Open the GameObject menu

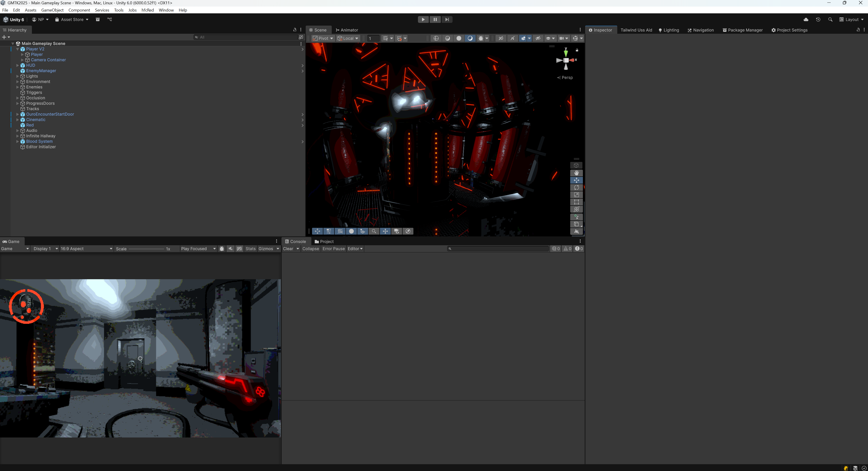(x=52, y=10)
